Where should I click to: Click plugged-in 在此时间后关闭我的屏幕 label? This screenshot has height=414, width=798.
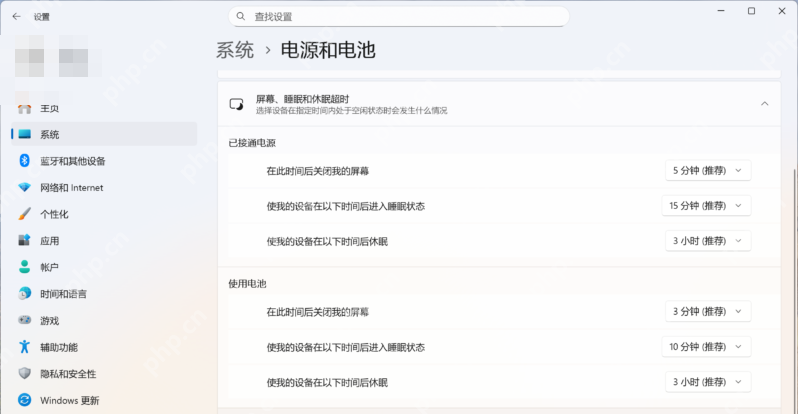(318, 171)
